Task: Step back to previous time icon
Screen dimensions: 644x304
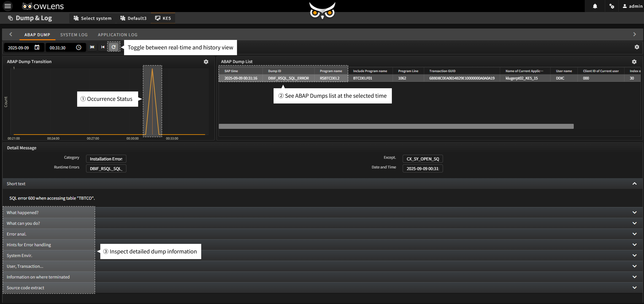Action: coord(103,47)
